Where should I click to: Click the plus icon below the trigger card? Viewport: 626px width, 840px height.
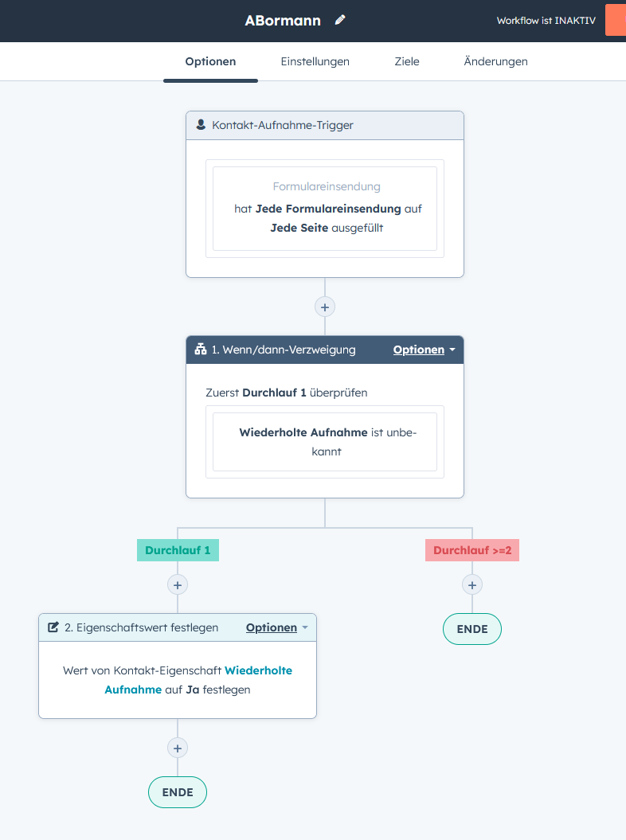[x=324, y=307]
